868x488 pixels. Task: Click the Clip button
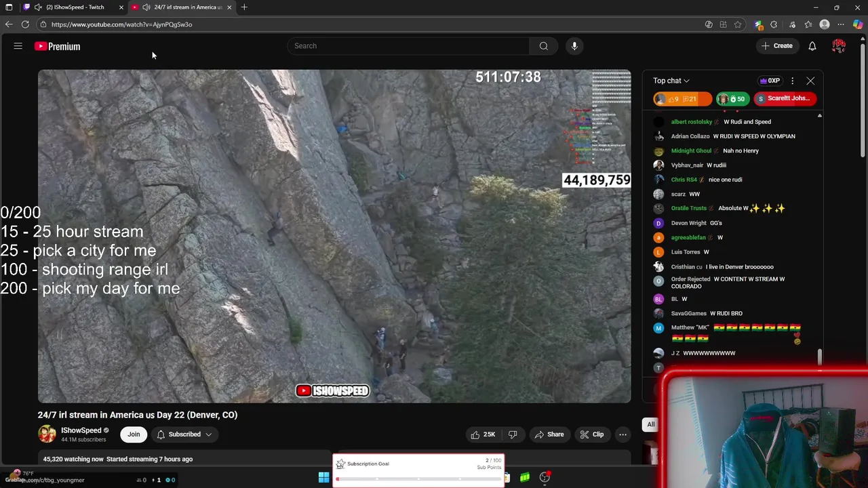coord(592,434)
